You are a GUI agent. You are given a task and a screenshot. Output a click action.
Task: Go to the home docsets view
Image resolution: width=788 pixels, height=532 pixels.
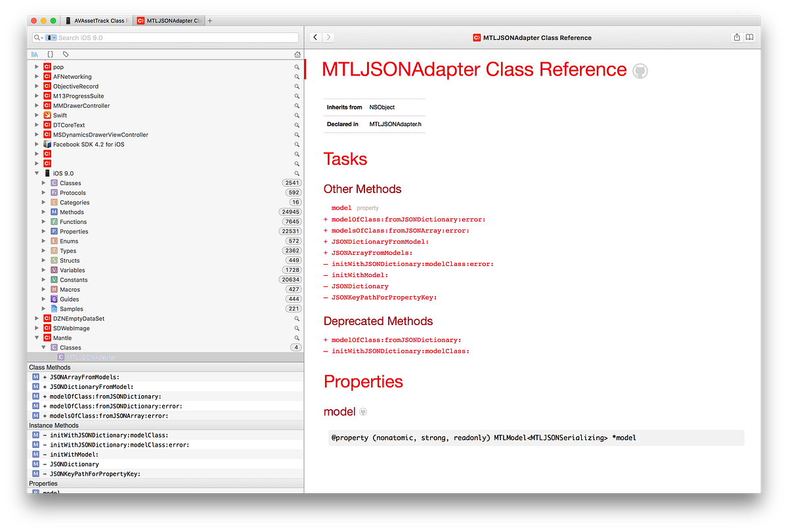point(297,55)
